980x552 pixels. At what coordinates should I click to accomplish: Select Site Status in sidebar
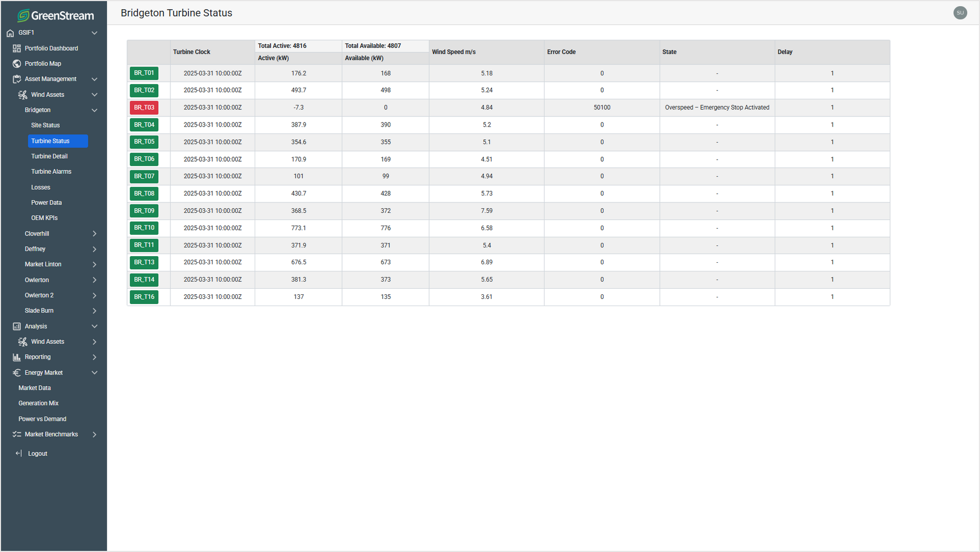pyautogui.click(x=45, y=126)
